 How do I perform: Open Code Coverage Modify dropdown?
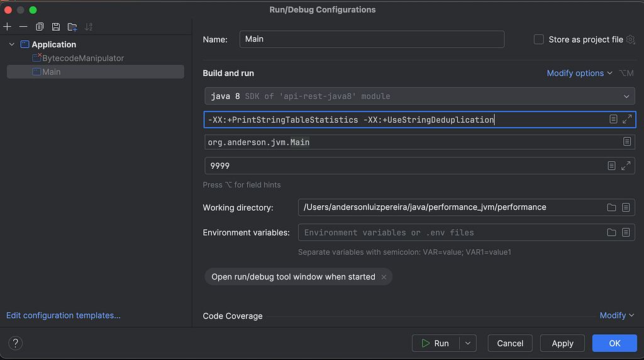pos(617,315)
